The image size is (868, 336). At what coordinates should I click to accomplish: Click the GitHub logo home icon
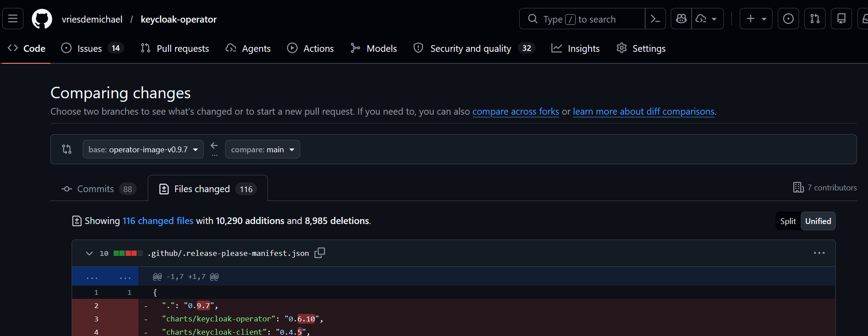click(42, 19)
